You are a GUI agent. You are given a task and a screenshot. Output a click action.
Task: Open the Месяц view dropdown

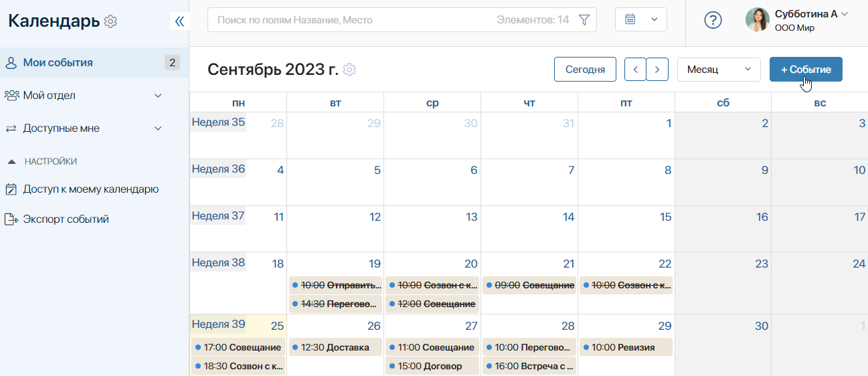tap(719, 70)
